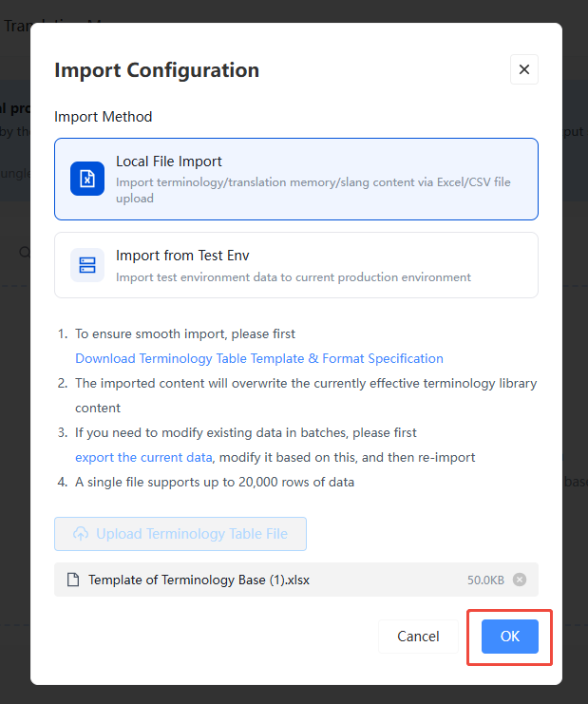Click the 50.0KB file size text

[x=485, y=580]
